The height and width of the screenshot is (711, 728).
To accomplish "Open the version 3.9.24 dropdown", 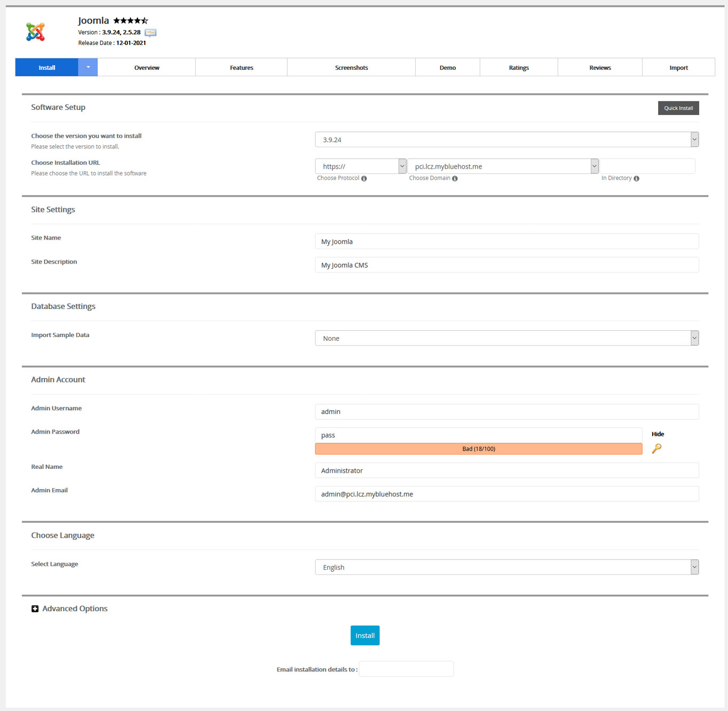I will (507, 140).
